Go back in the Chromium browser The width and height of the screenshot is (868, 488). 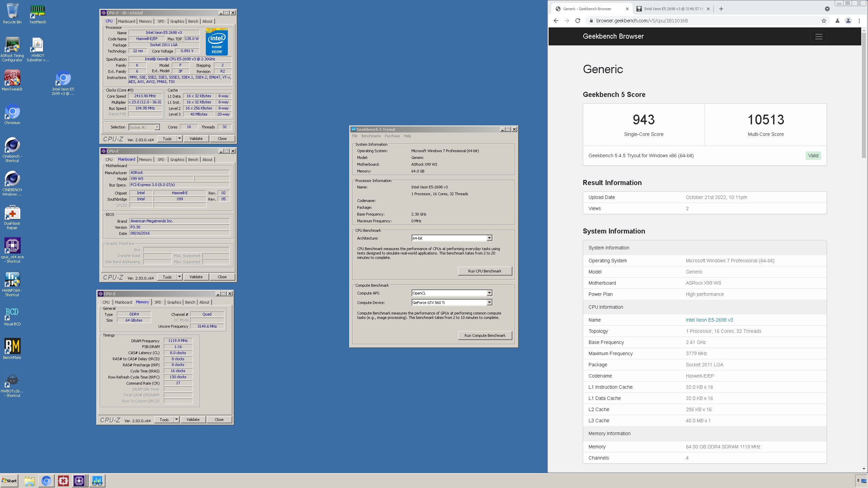(556, 21)
